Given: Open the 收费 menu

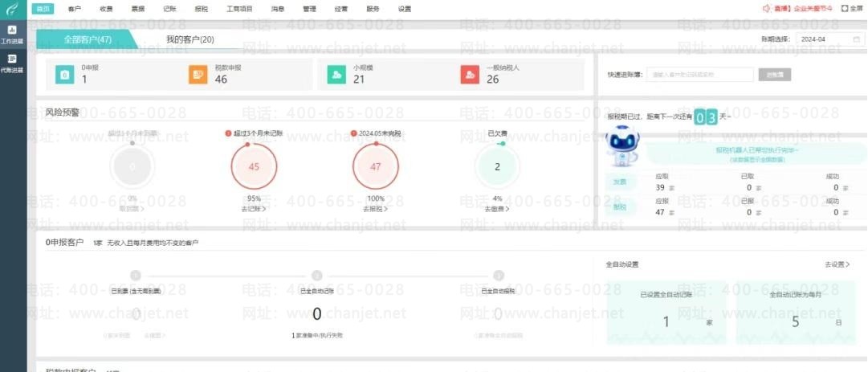Looking at the screenshot, I should (x=106, y=9).
